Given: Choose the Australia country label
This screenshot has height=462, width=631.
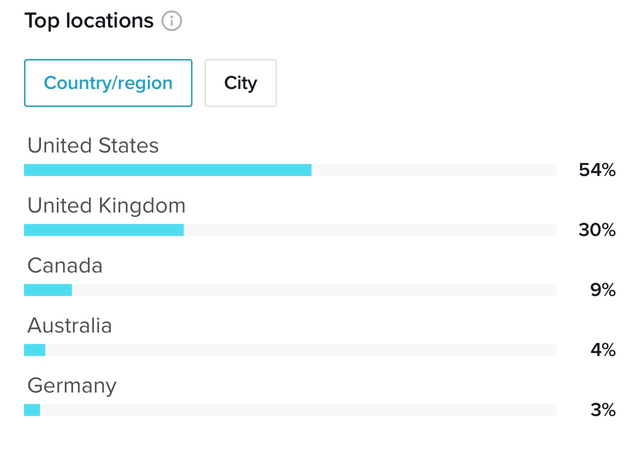Looking at the screenshot, I should tap(70, 326).
